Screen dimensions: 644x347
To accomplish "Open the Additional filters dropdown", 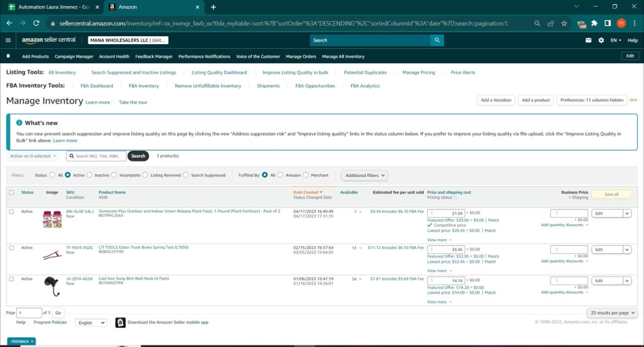I will 365,176.
